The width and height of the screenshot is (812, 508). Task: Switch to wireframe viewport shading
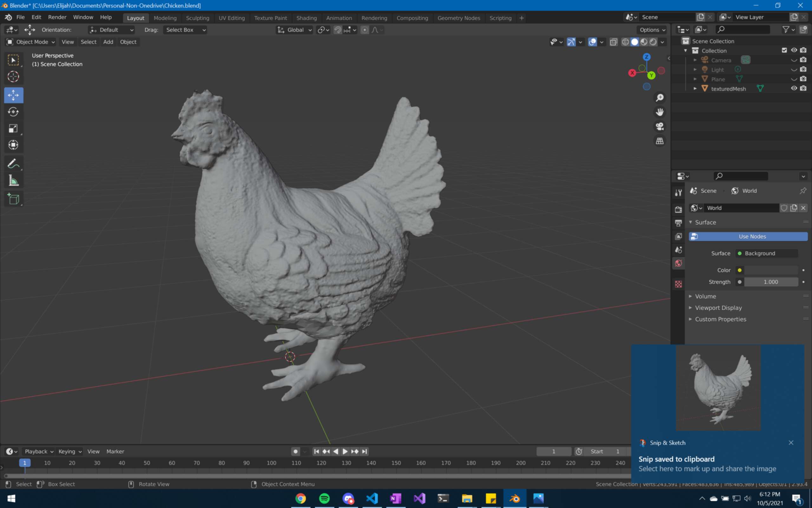625,42
